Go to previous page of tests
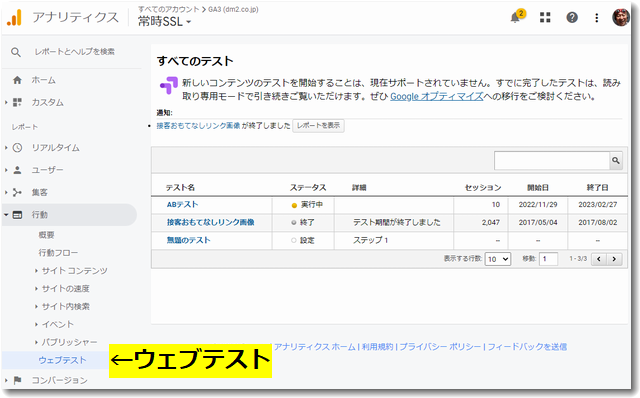This screenshot has width=640, height=398. (599, 259)
